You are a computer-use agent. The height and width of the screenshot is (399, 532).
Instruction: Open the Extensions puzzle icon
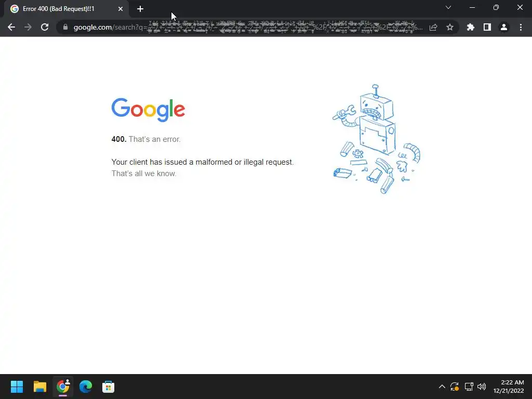click(471, 27)
